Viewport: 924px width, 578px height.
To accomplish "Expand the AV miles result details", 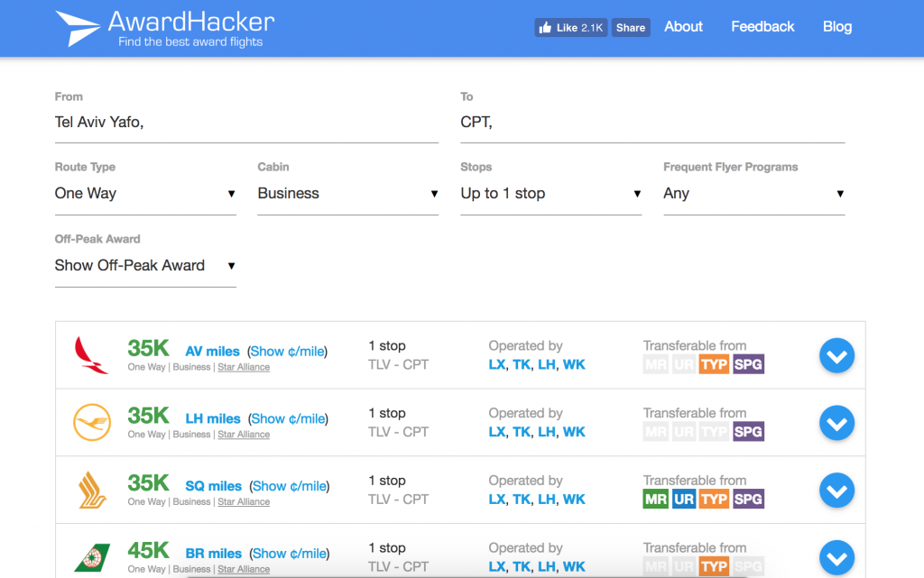I will 836,355.
